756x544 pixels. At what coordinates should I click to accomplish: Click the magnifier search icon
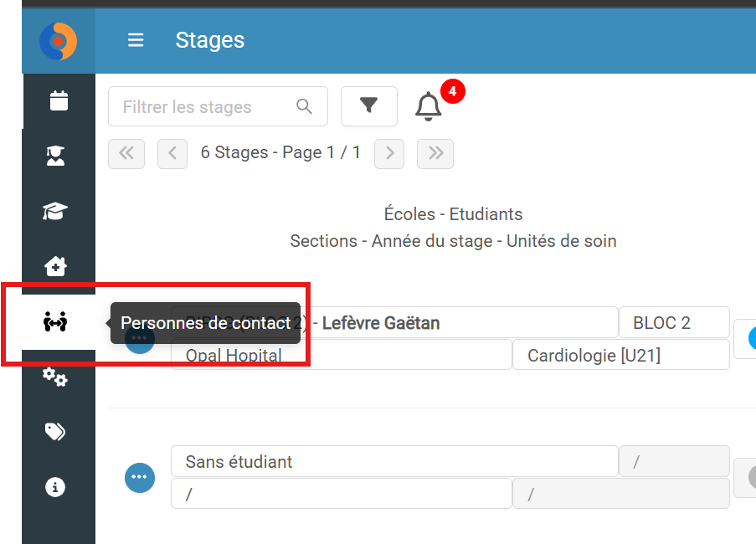(x=304, y=106)
